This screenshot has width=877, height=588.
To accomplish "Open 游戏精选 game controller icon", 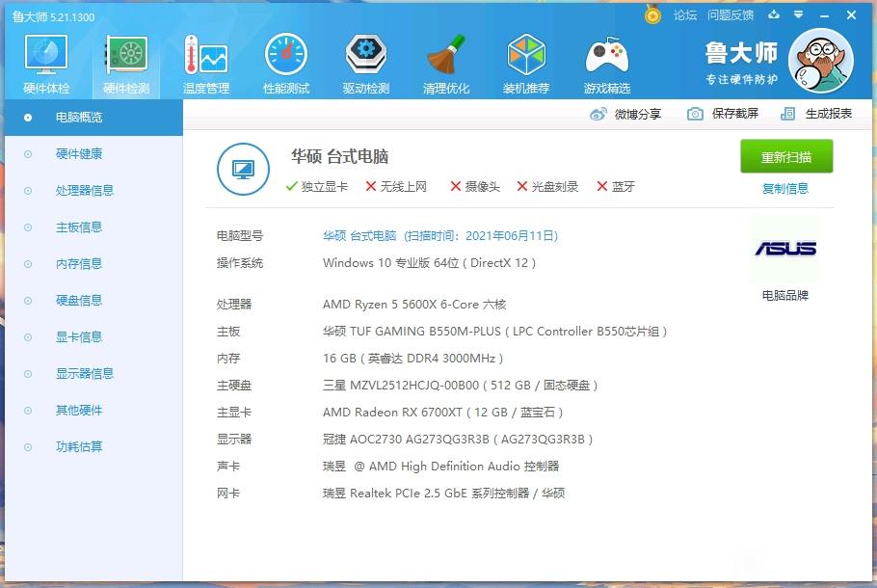I will (607, 55).
